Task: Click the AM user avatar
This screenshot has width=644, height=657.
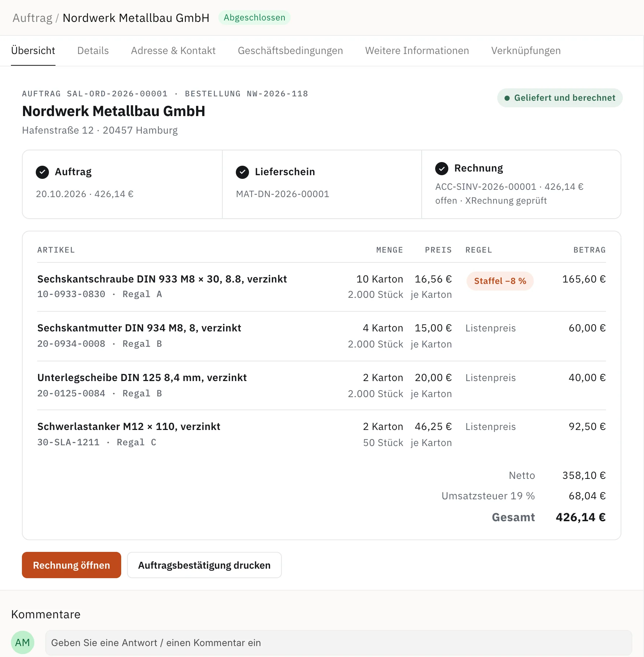Action: 23,642
